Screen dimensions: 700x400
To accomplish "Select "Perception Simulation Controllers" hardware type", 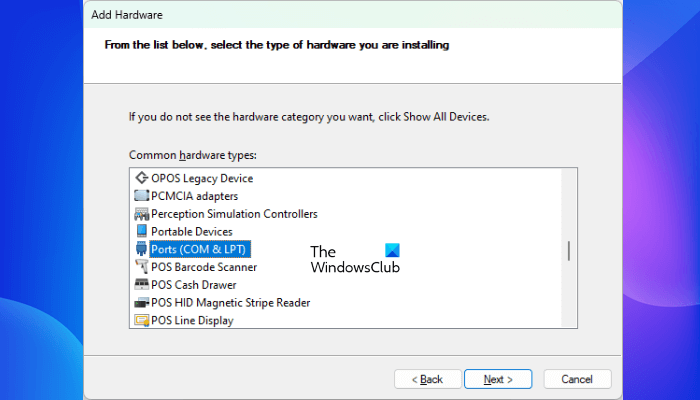I will 234,214.
